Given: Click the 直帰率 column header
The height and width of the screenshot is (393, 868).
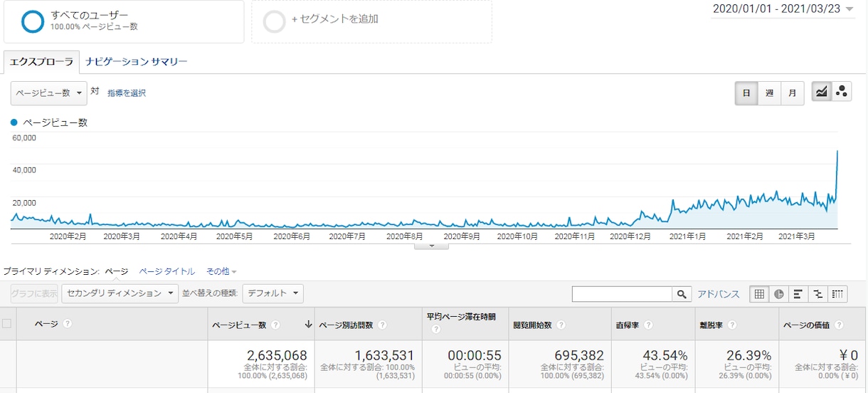Looking at the screenshot, I should point(626,325).
